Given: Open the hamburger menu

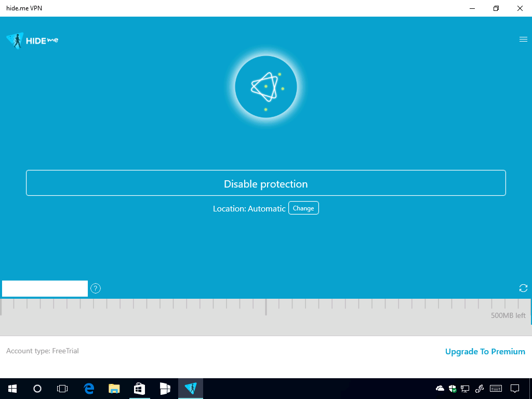Looking at the screenshot, I should 523,39.
